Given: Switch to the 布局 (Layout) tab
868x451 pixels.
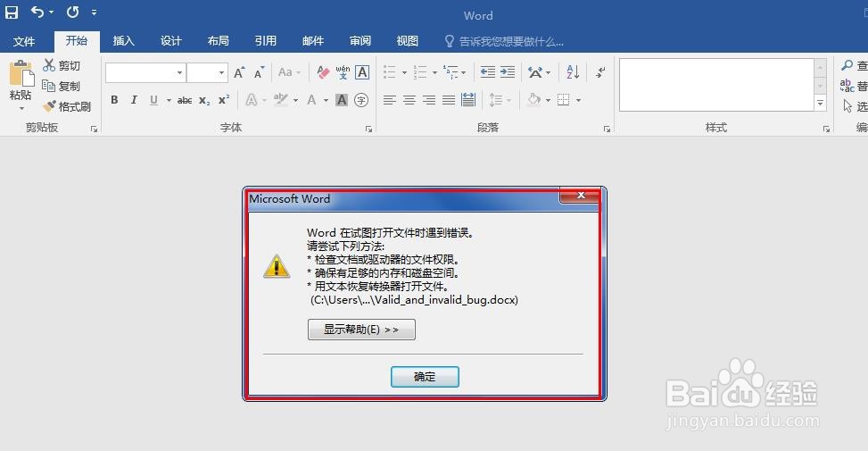Looking at the screenshot, I should [x=218, y=41].
